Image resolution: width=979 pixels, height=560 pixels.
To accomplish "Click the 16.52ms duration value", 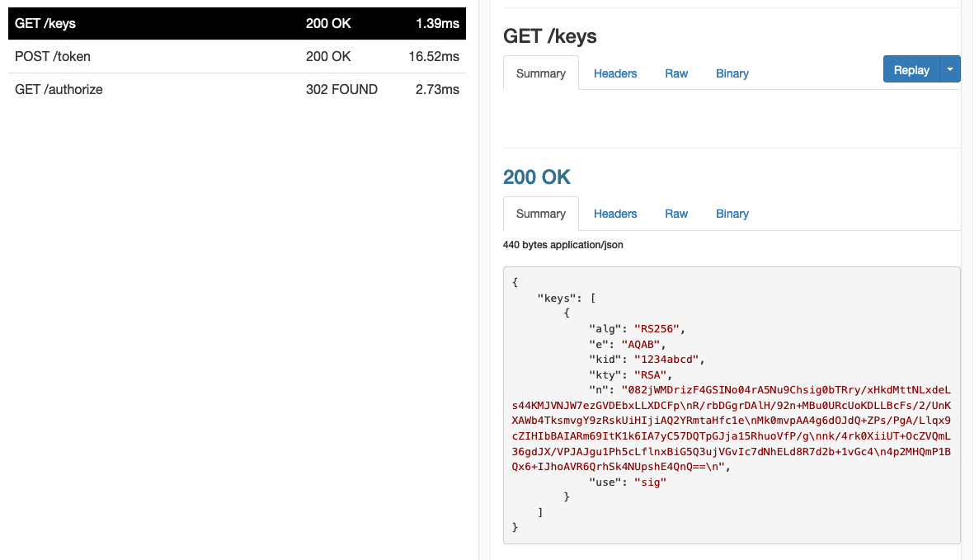I will [x=434, y=57].
